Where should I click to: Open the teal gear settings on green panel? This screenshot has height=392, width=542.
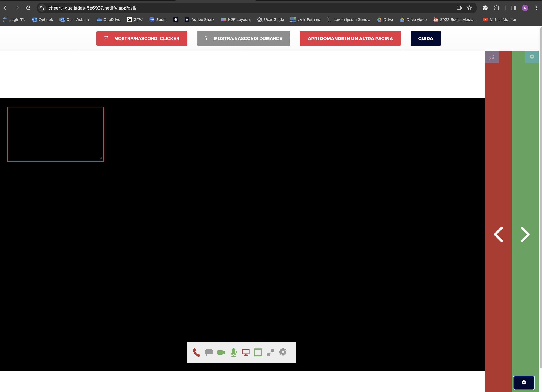[x=532, y=57]
